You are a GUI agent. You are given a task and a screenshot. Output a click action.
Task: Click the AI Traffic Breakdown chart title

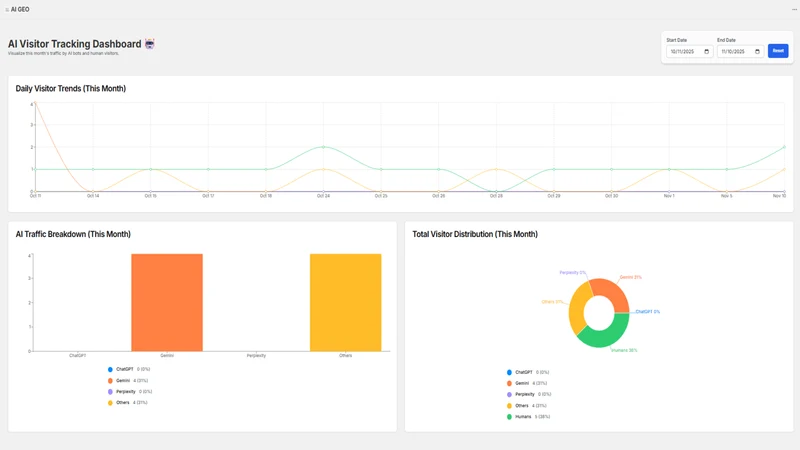coord(73,234)
